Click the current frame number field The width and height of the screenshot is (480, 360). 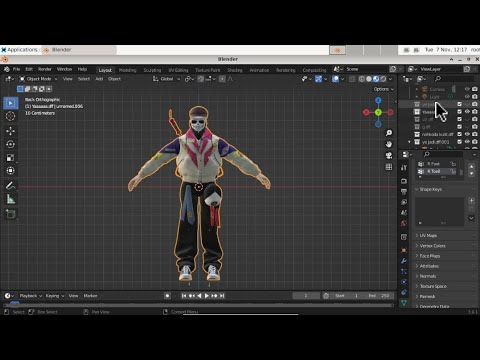[305, 296]
